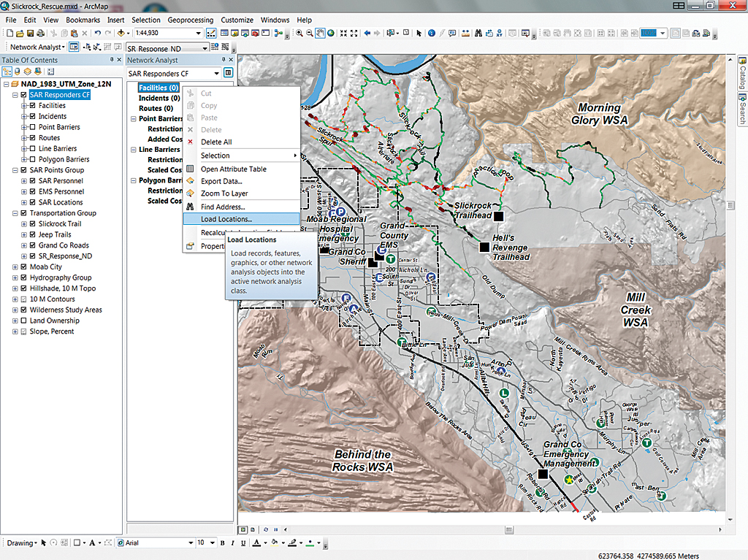Open the Arial font name dropdown

tap(191, 542)
